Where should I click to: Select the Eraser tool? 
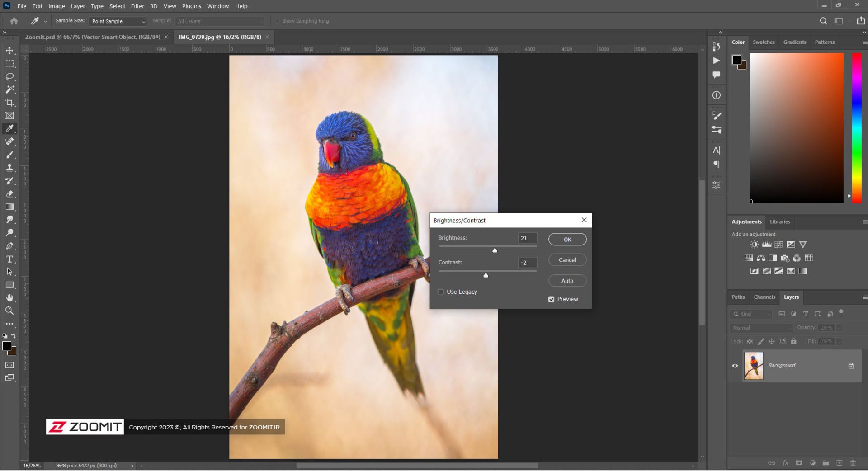pos(9,194)
